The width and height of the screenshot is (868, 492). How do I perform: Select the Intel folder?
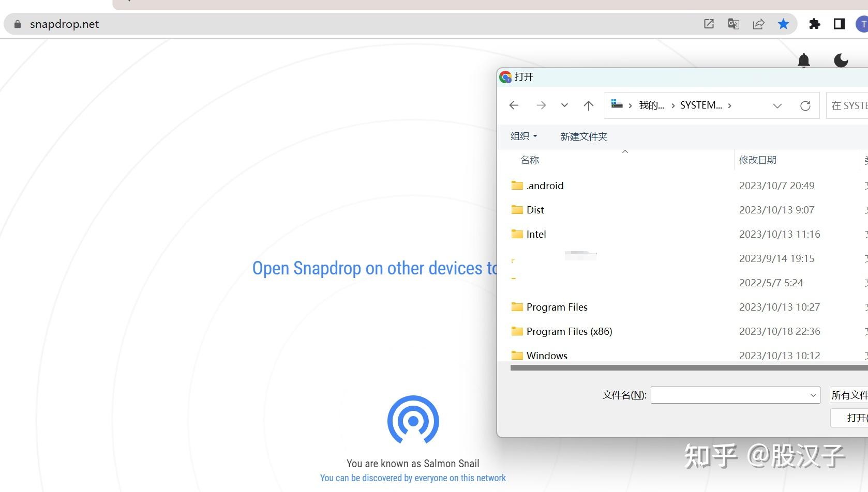point(529,234)
